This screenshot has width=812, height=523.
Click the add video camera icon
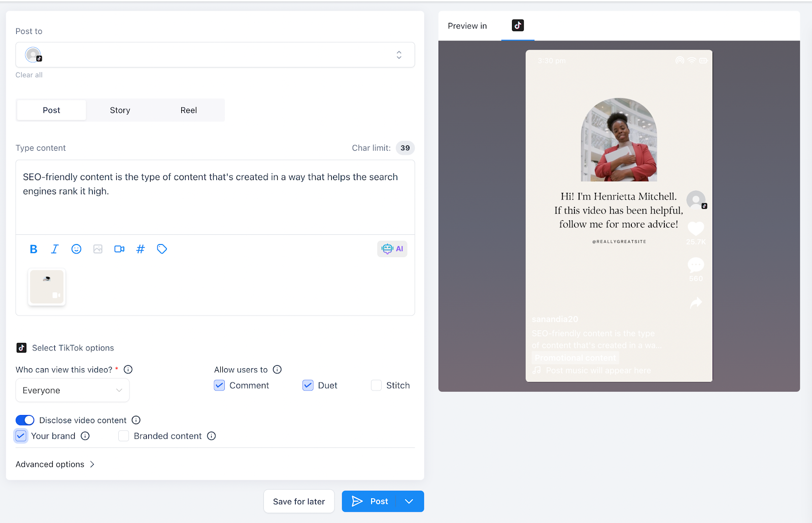point(119,249)
